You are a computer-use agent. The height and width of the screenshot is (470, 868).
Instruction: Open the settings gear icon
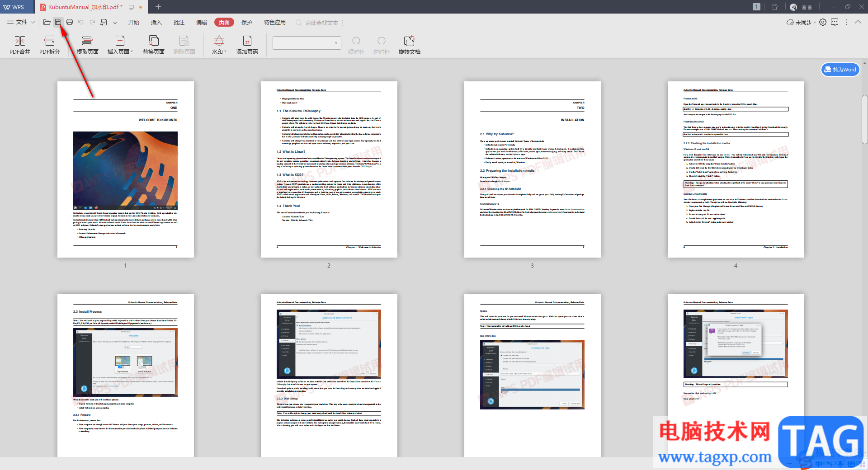click(823, 22)
